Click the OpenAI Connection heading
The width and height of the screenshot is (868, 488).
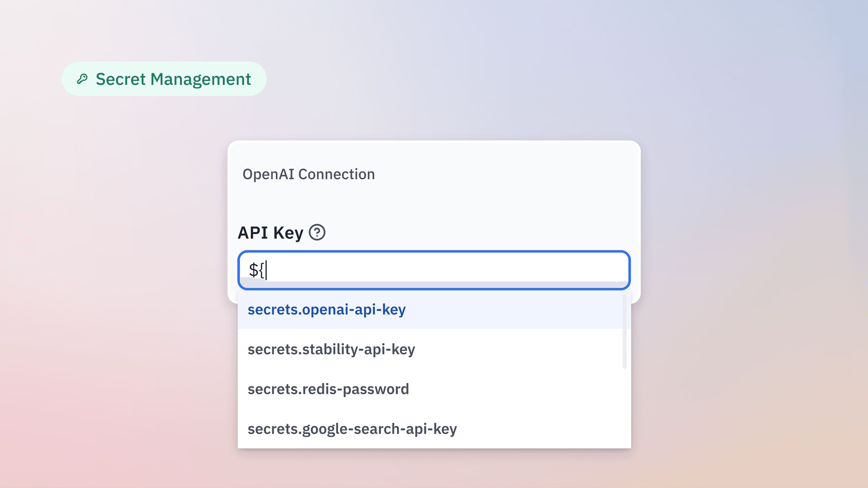click(308, 174)
